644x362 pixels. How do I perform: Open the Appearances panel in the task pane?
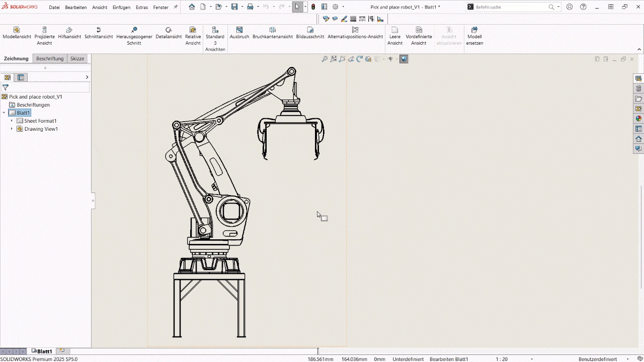click(638, 119)
